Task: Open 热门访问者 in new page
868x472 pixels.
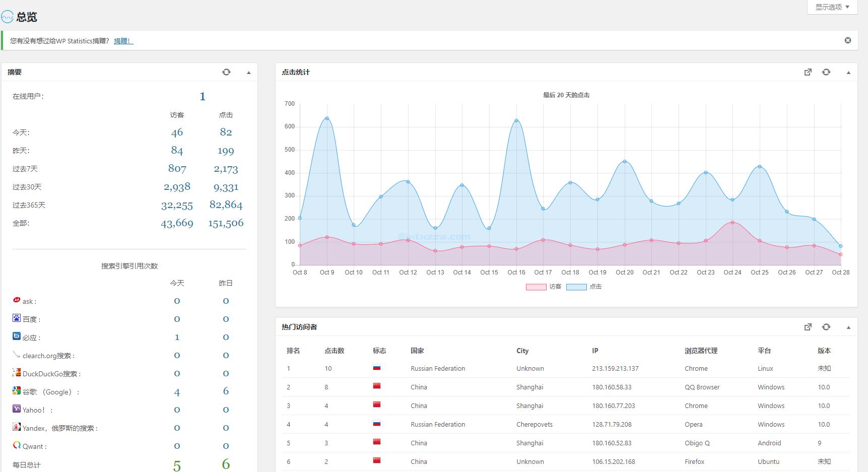Action: [x=808, y=327]
